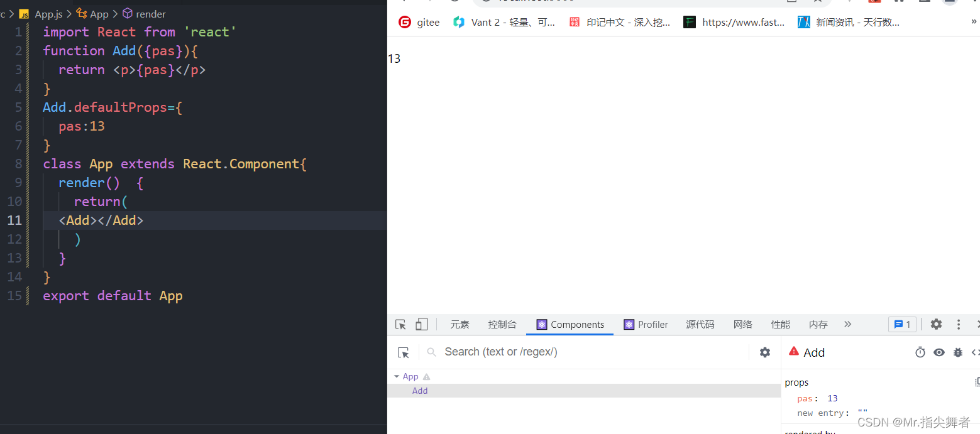Click the inspect element picker icon
980x434 pixels.
click(400, 325)
